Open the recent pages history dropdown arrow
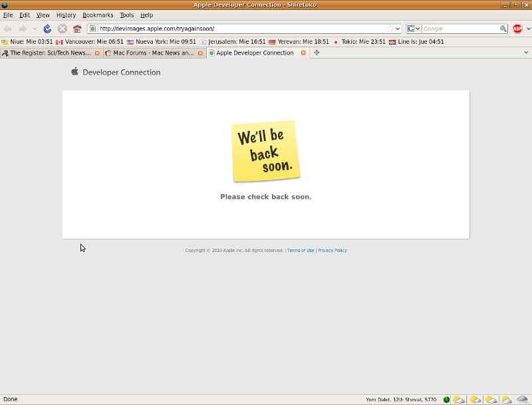This screenshot has height=405, width=532. pos(35,29)
